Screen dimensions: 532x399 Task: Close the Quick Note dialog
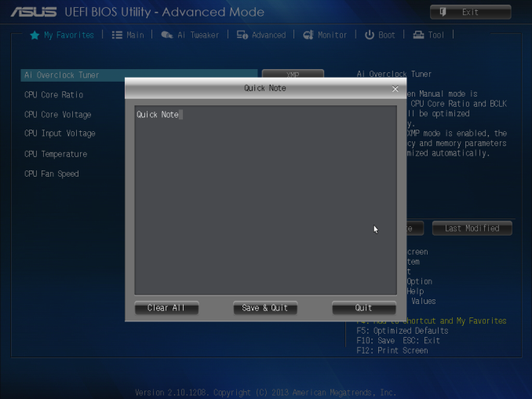[395, 89]
